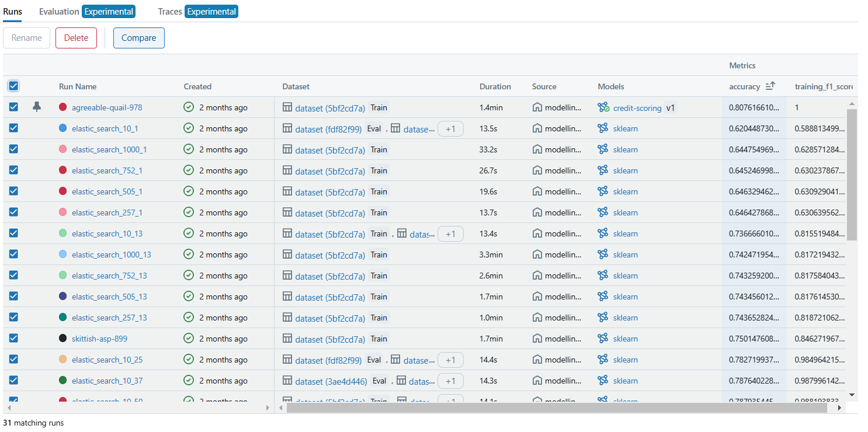
Task: Expand the +1 datasets badge for elastic_search_10_1
Action: 450,128
